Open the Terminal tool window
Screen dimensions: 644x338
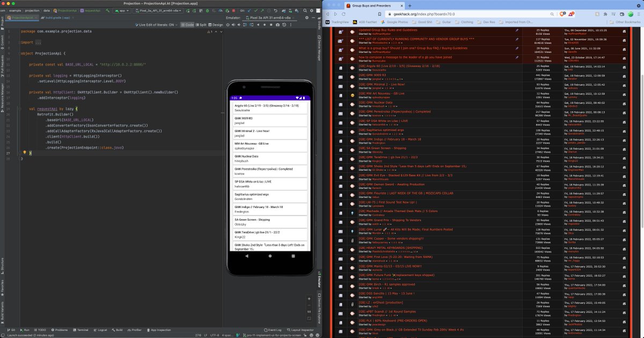pyautogui.click(x=80, y=330)
